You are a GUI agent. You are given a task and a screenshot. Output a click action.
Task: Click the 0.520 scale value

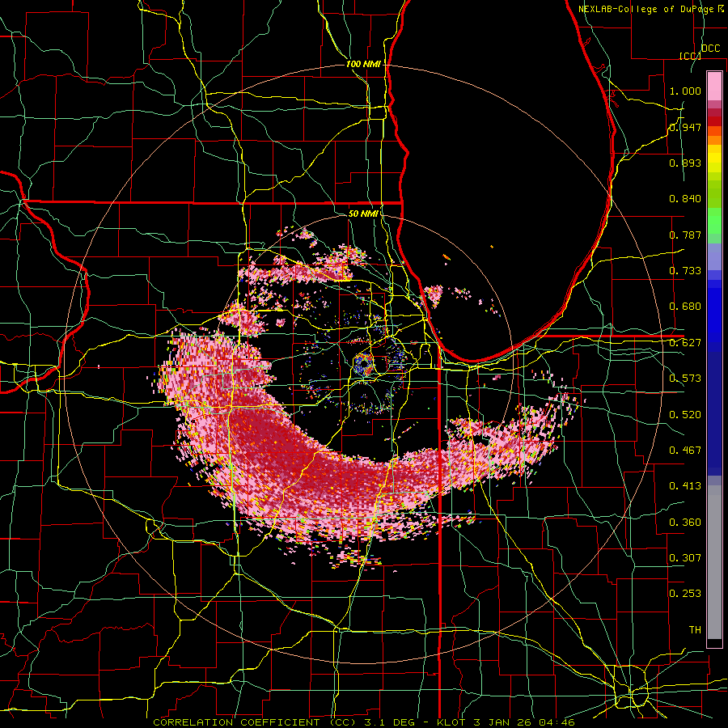point(685,415)
